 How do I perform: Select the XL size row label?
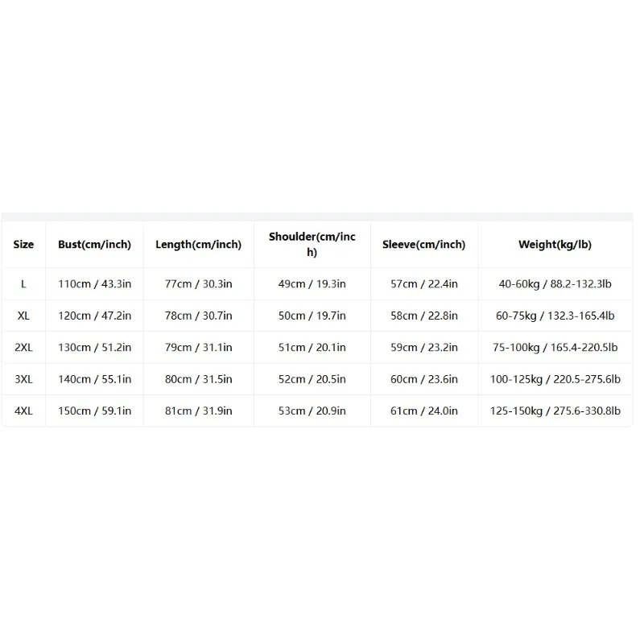click(23, 316)
